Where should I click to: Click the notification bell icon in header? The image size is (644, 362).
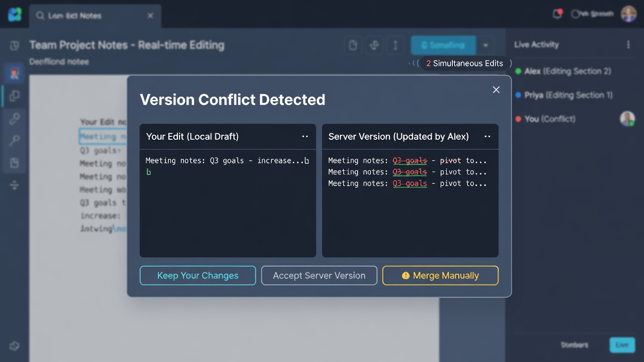(x=557, y=14)
